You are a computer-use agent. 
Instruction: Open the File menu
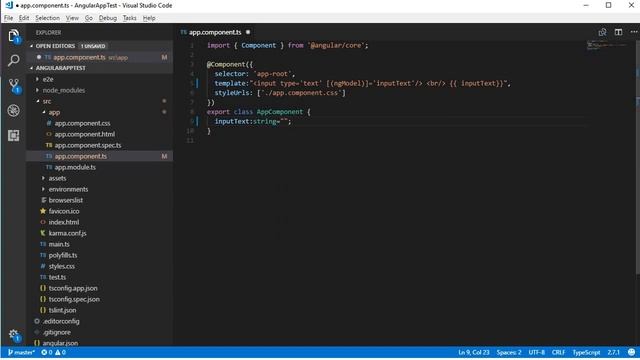[x=9, y=18]
